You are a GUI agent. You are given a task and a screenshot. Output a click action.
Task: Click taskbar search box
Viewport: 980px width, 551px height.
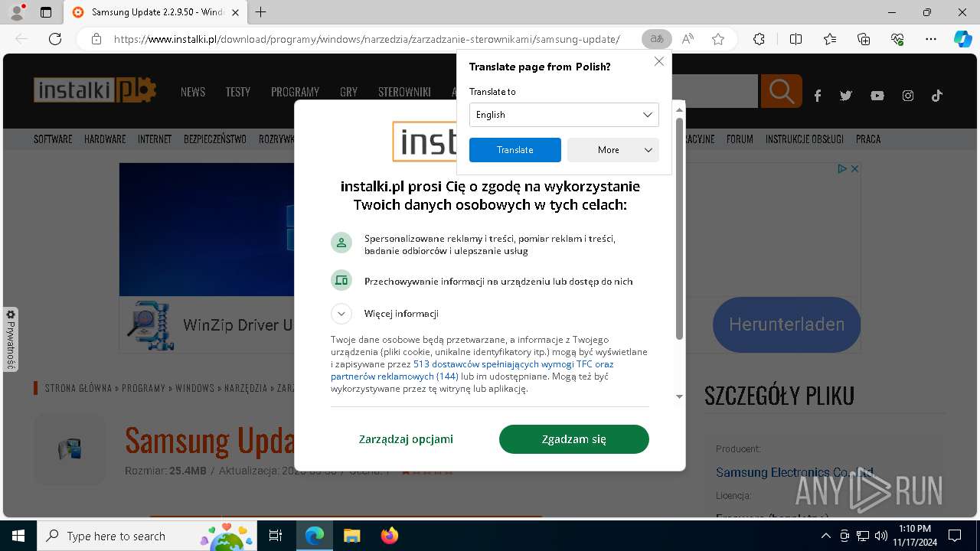click(146, 536)
